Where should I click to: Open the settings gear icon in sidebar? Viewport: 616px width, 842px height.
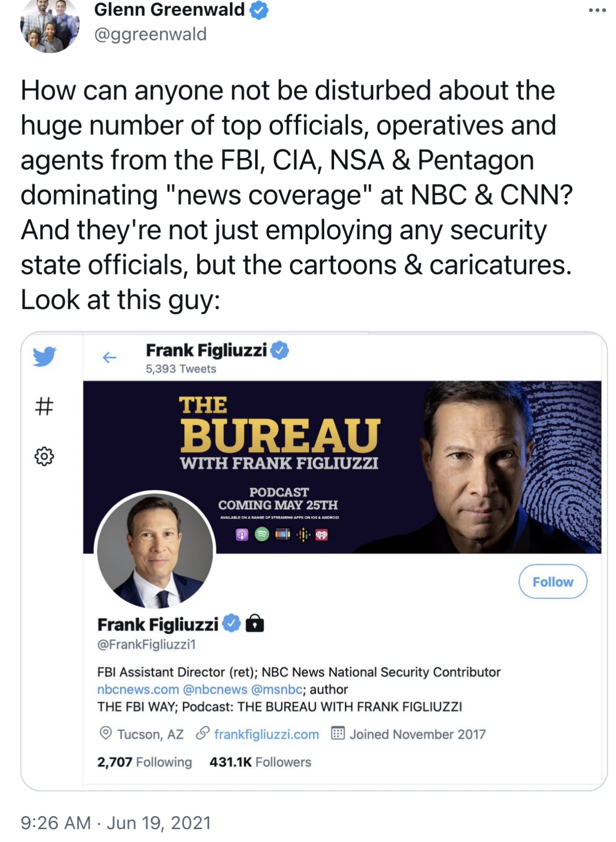coord(44,456)
